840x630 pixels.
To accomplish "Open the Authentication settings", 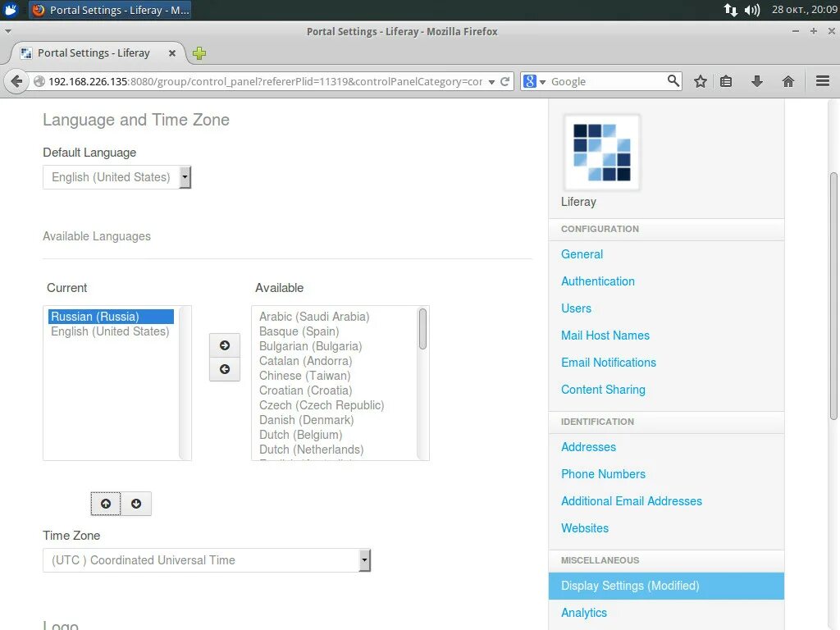I will point(598,281).
